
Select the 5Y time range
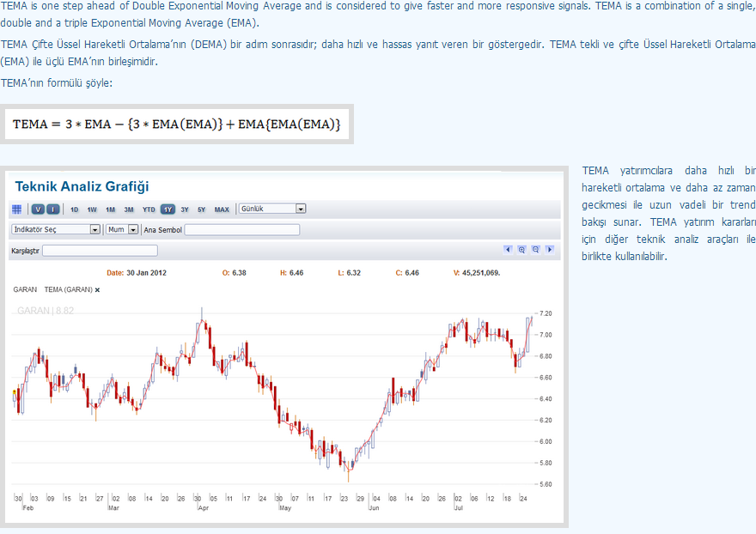[202, 209]
